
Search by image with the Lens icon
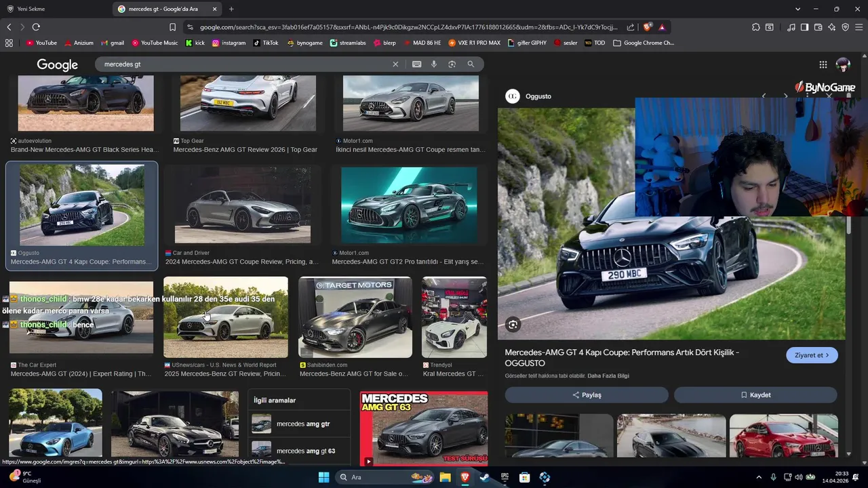[452, 64]
